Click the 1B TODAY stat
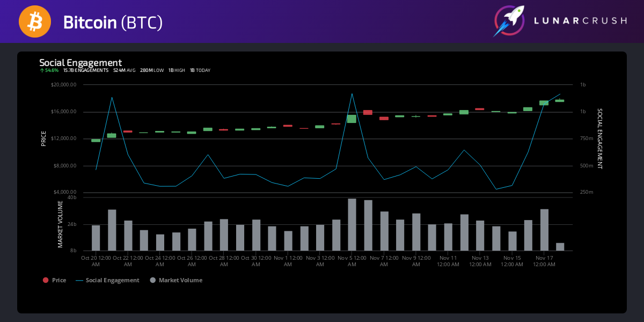644x322 pixels. coord(200,70)
